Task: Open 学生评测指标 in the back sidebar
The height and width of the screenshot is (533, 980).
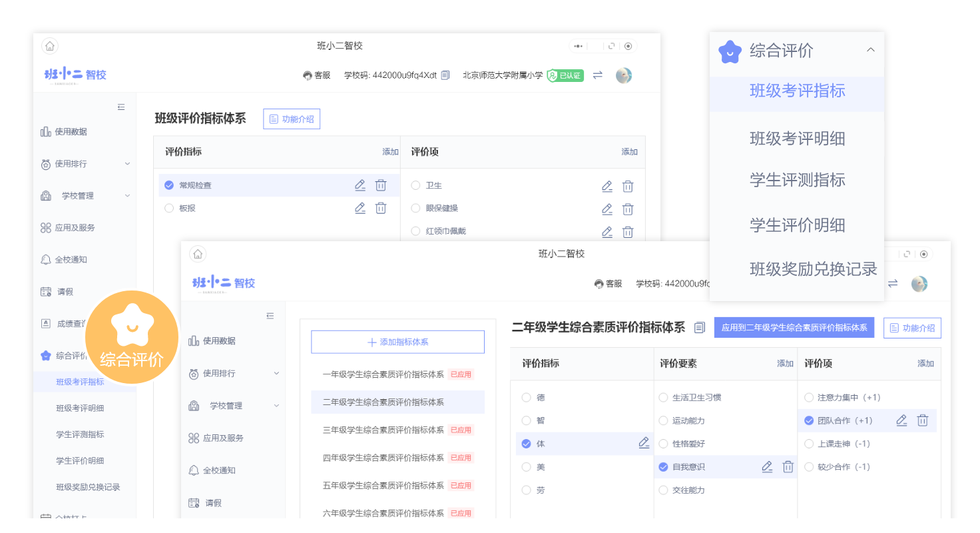Action: click(x=80, y=434)
